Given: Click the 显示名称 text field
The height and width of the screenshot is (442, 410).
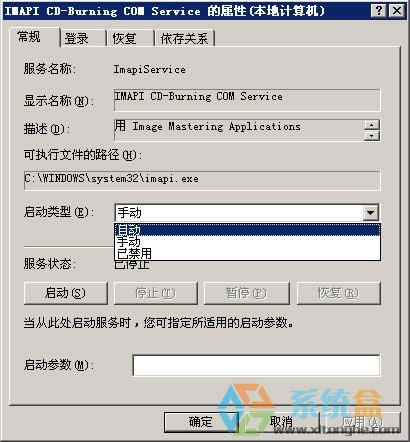Looking at the screenshot, I should click(247, 100).
